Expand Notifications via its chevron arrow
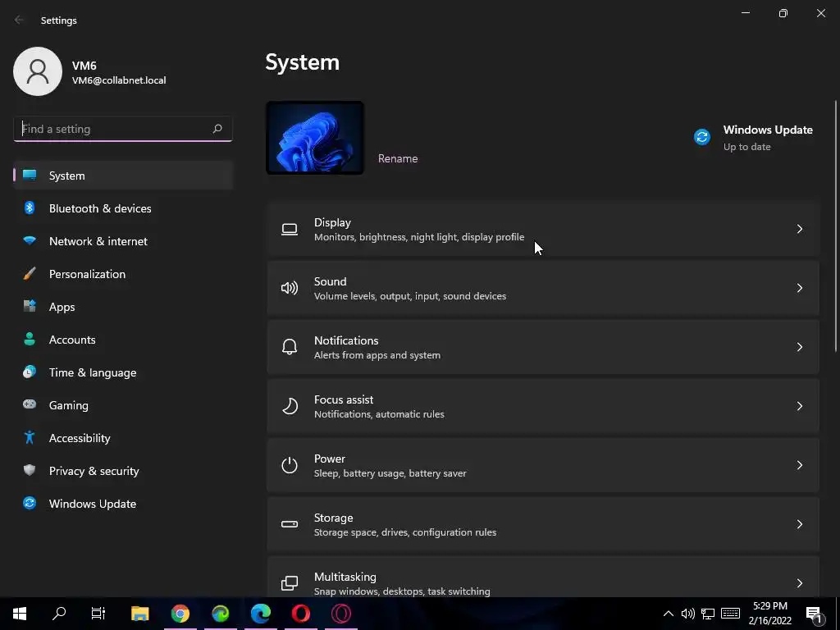This screenshot has width=840, height=630. tap(799, 347)
